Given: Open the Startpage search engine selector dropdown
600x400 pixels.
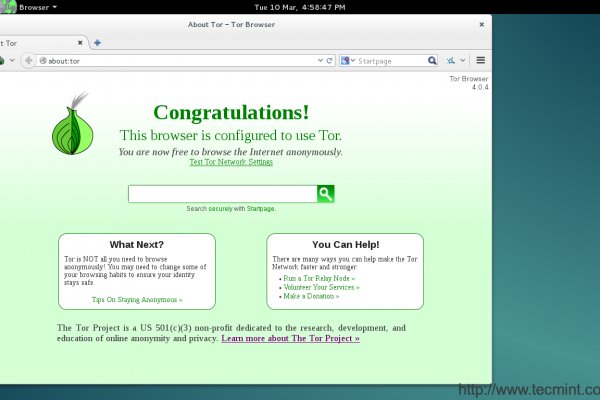Looking at the screenshot, I should coord(347,60).
